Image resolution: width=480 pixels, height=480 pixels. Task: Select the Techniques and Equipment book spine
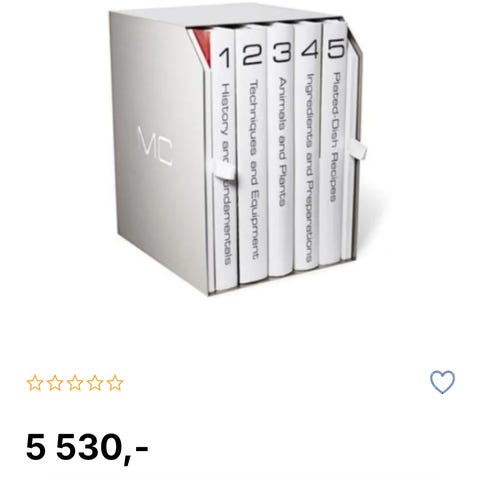tap(252, 155)
